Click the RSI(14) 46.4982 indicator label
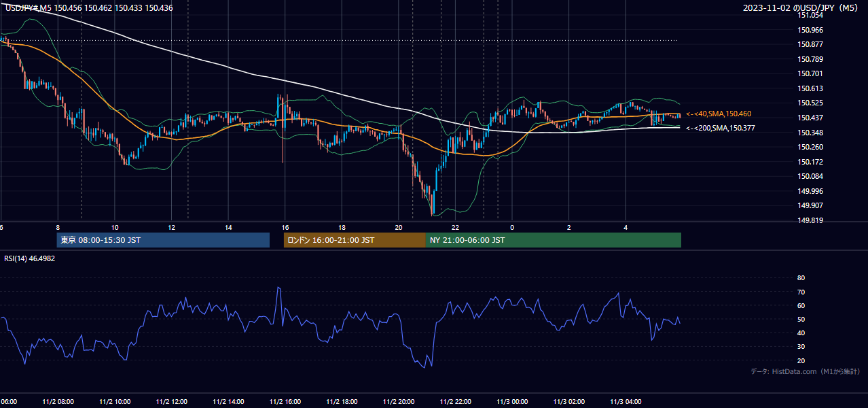 point(30,258)
